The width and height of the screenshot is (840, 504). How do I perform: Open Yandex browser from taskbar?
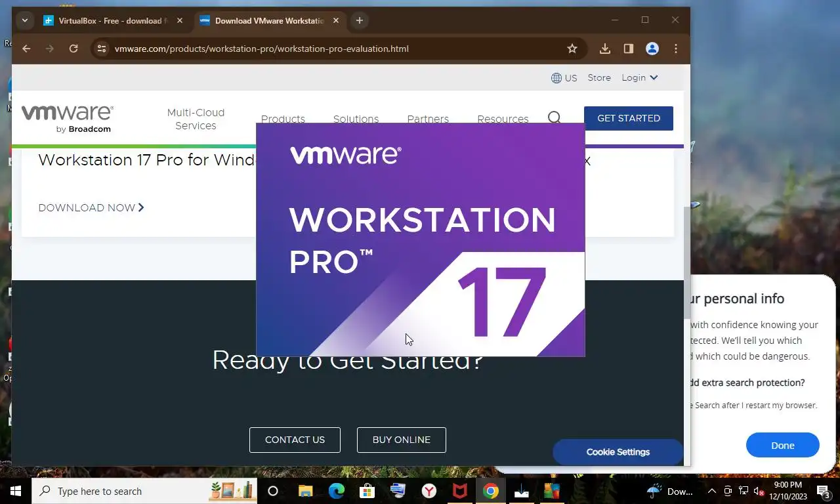[x=429, y=491]
